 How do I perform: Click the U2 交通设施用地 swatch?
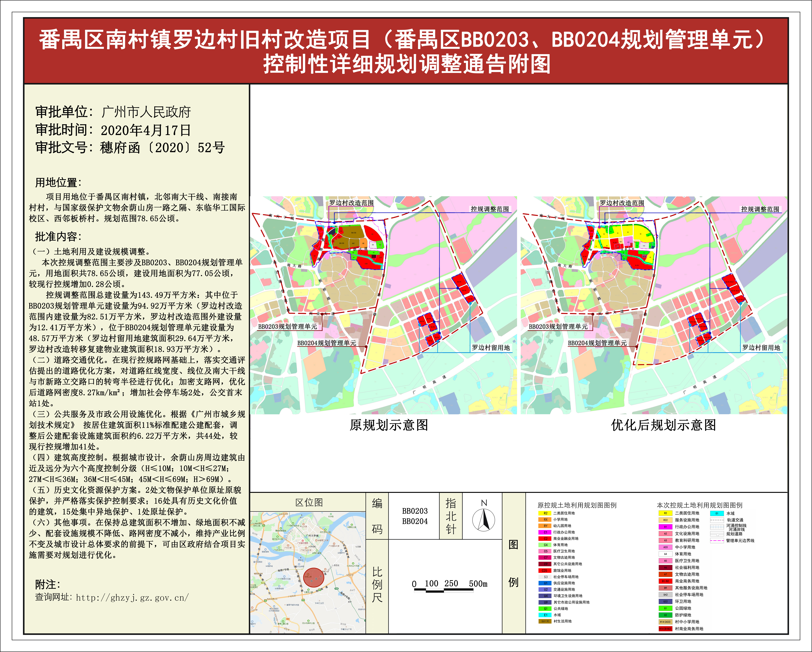click(x=545, y=589)
